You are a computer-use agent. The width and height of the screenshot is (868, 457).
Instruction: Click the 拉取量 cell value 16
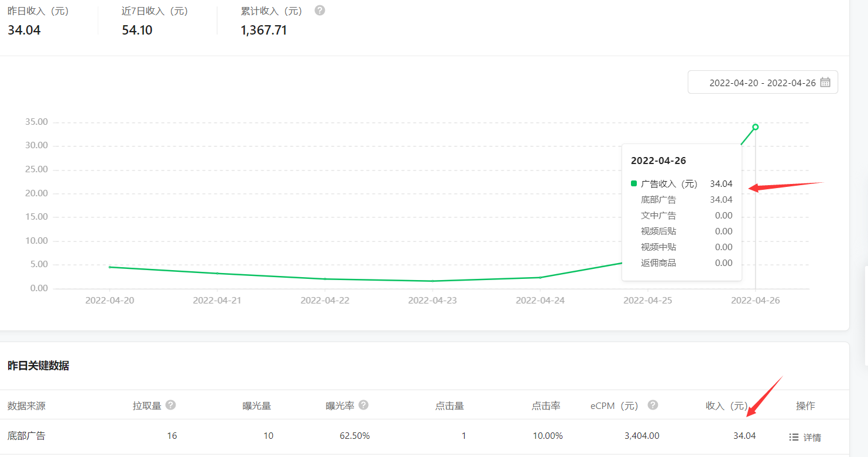pos(171,436)
